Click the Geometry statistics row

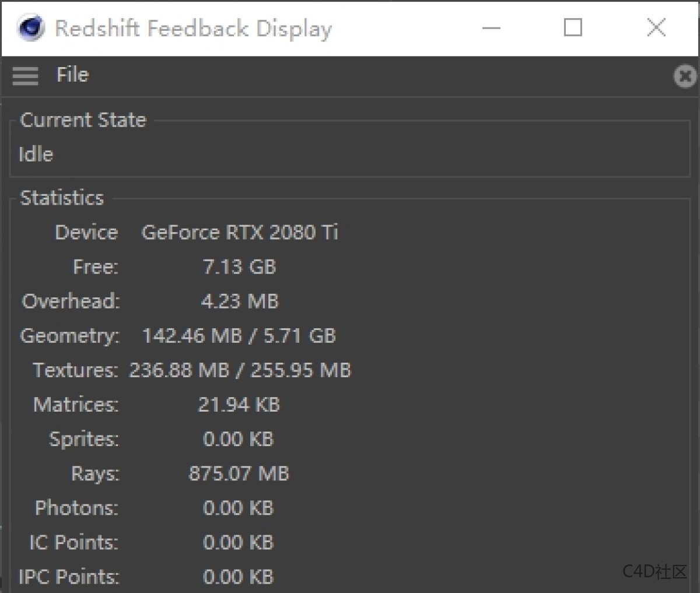pos(239,336)
